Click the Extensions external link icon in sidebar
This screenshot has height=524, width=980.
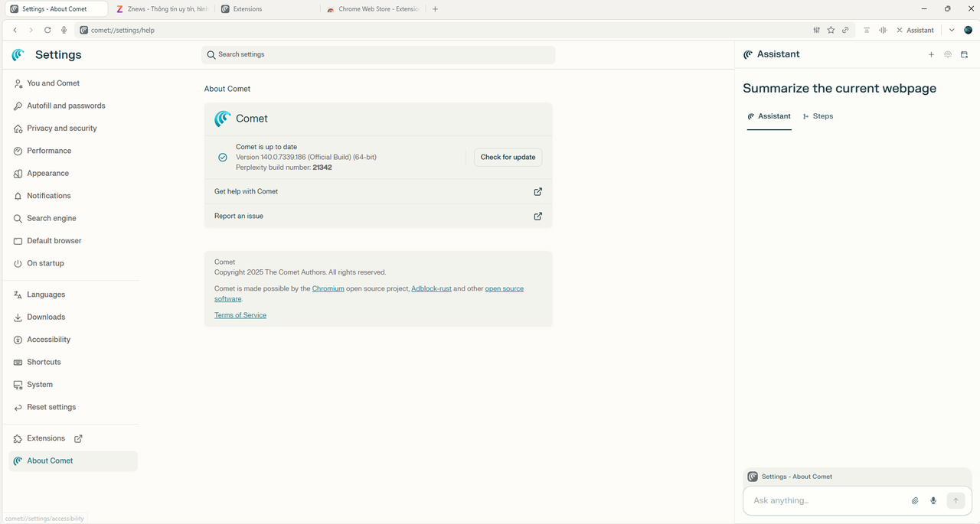78,438
